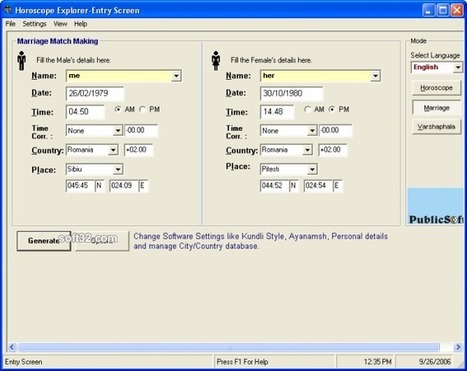The width and height of the screenshot is (467, 371).
Task: Open the Select Language dropdown
Action: coord(458,67)
